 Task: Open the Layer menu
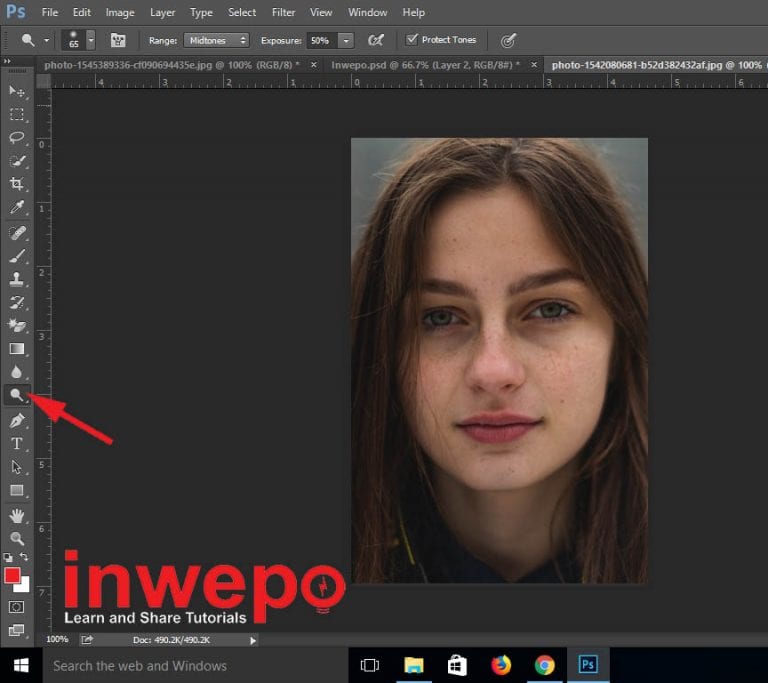(x=162, y=12)
